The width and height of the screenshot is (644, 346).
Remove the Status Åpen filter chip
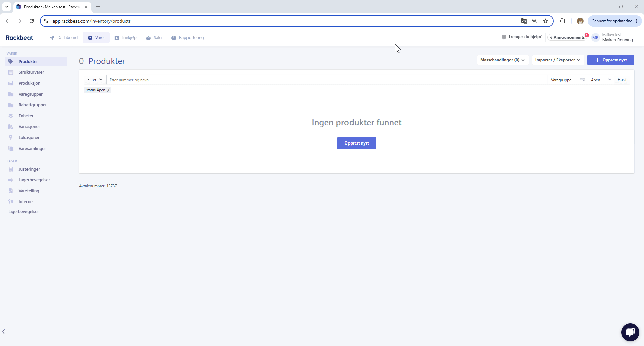(108, 90)
